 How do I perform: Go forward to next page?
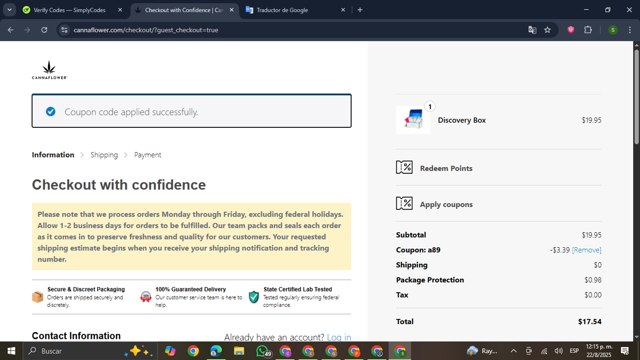27,30
